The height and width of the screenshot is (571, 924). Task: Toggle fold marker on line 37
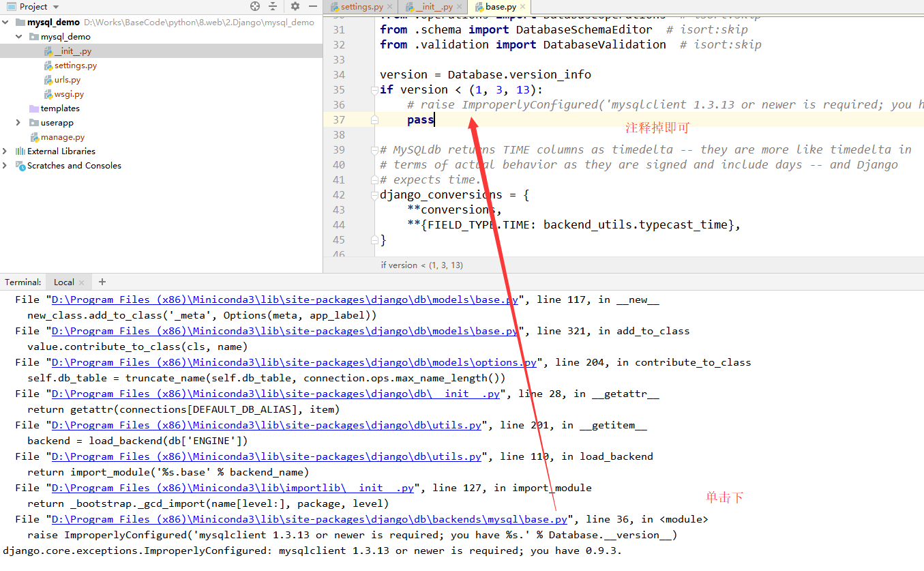click(x=374, y=120)
